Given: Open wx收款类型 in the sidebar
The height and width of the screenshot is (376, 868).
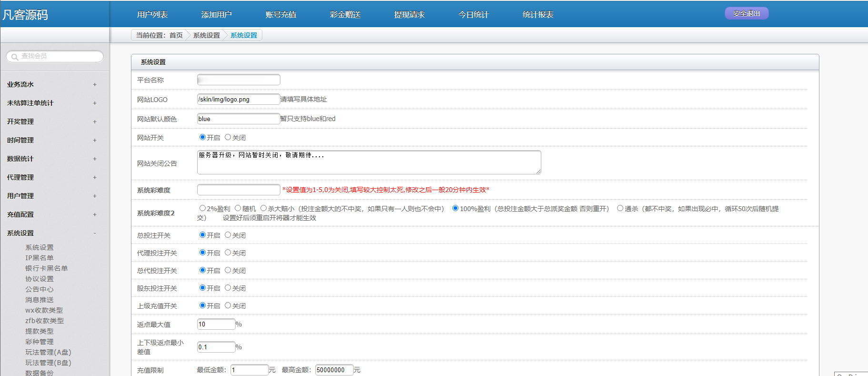Looking at the screenshot, I should (x=44, y=310).
